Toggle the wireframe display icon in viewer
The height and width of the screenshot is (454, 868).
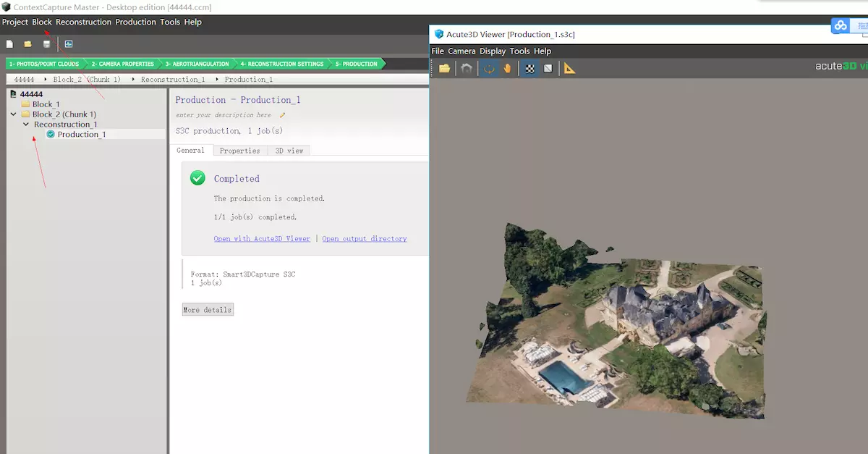click(548, 68)
